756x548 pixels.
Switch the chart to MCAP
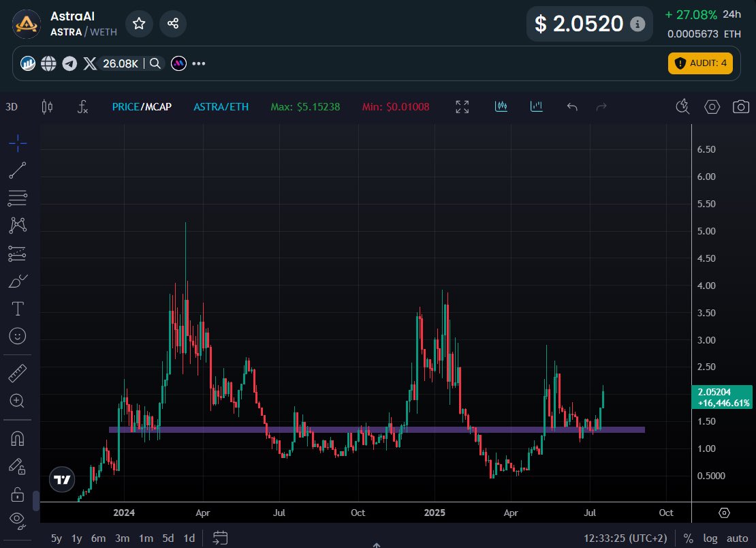click(158, 106)
